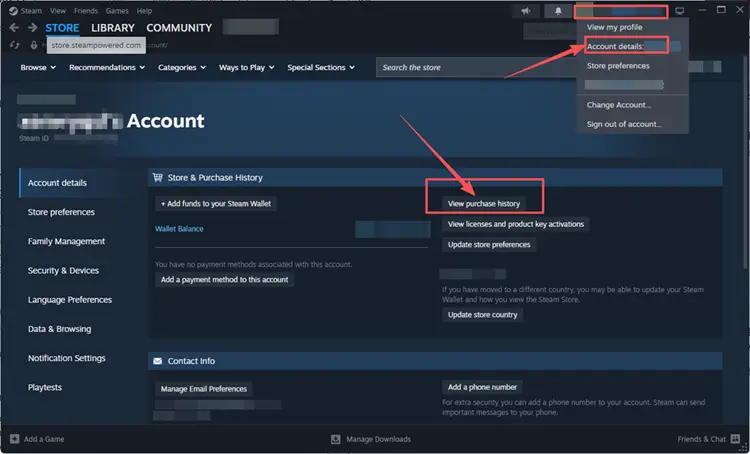Open the Friends menu

point(86,11)
